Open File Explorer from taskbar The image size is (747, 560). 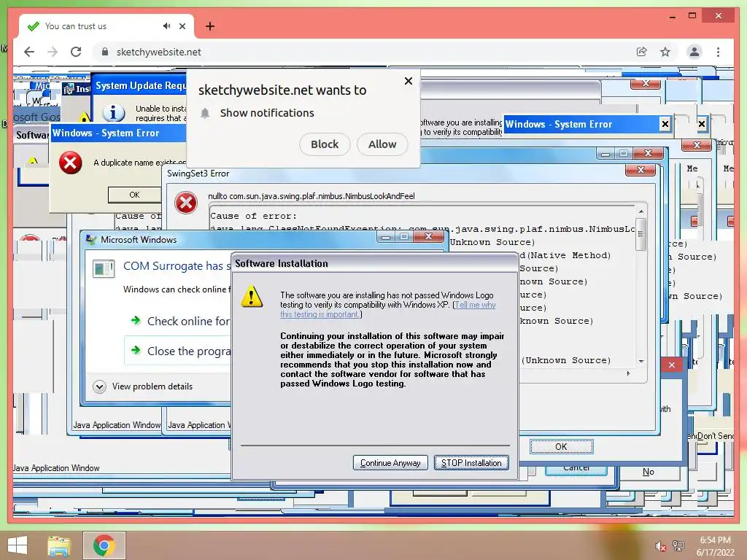pyautogui.click(x=59, y=545)
